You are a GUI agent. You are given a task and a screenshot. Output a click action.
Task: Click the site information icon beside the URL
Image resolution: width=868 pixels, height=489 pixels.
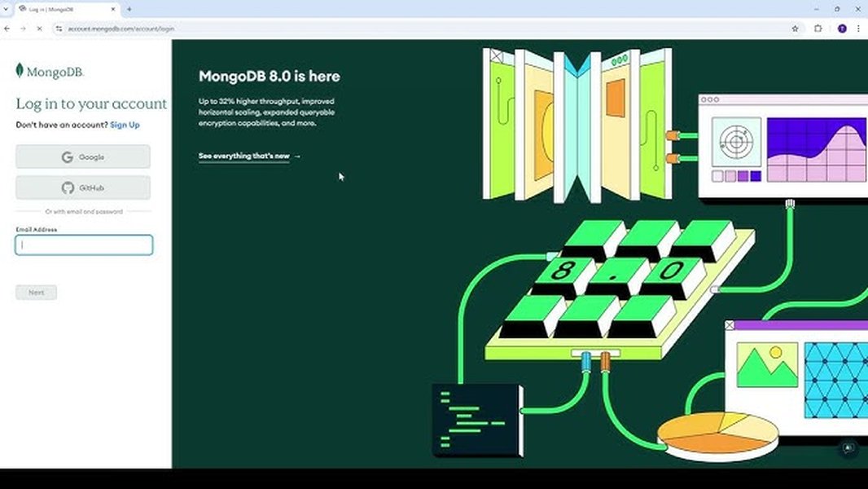point(58,28)
